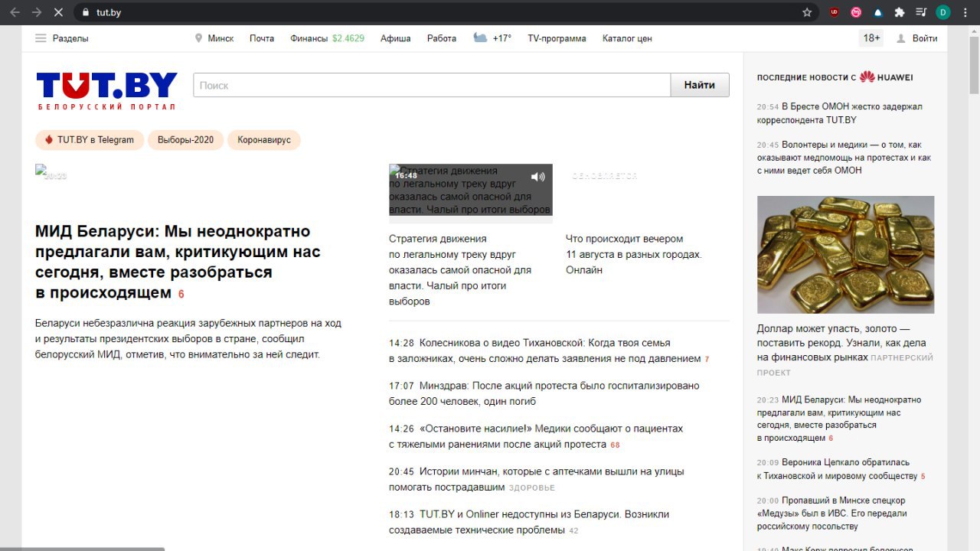Mute the video using the speaker icon
The height and width of the screenshot is (551, 980).
coord(538,176)
